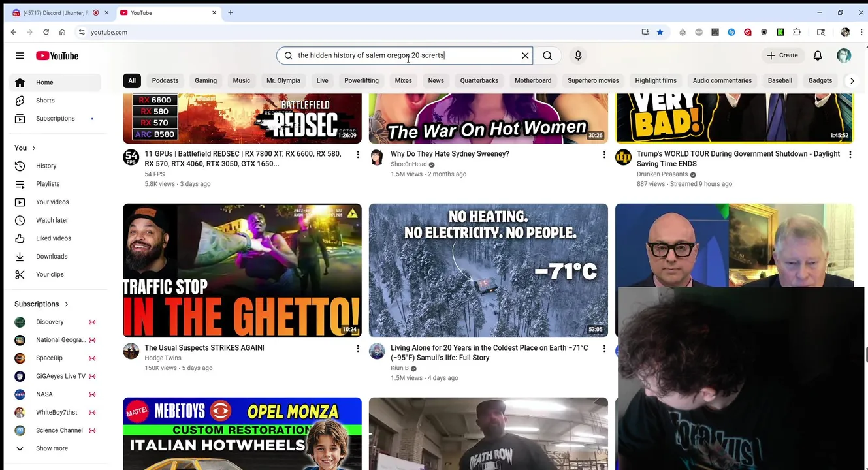Image resolution: width=868 pixels, height=470 pixels.
Task: Reload the page
Action: [46, 32]
